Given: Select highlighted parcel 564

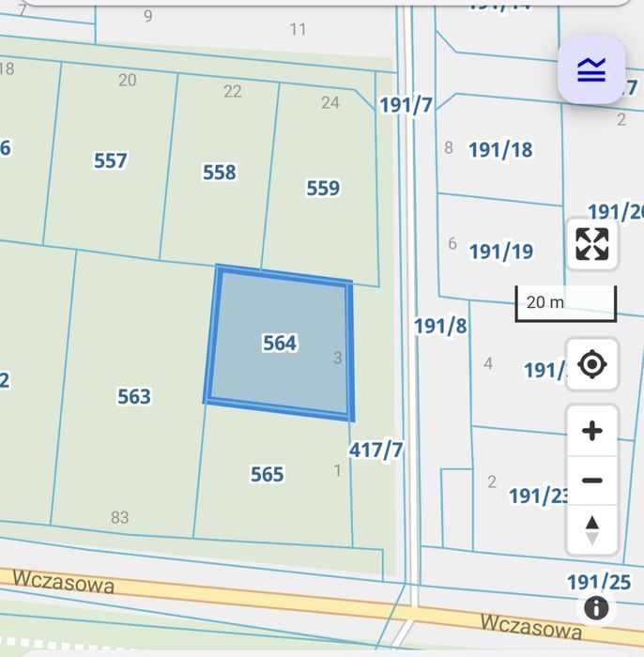Looking at the screenshot, I should click(x=280, y=343).
